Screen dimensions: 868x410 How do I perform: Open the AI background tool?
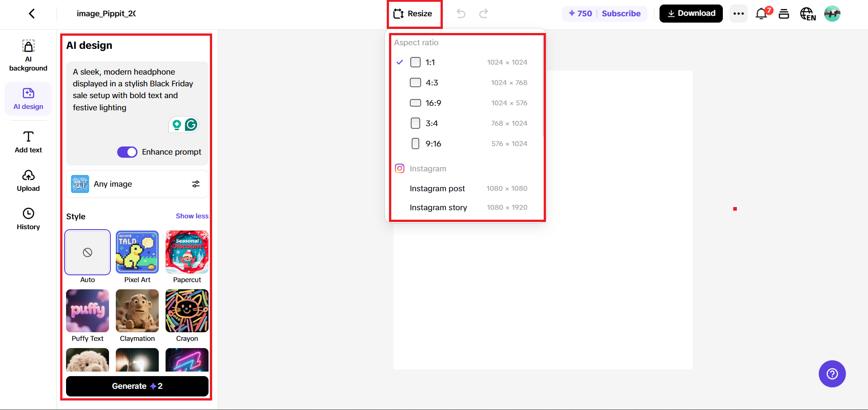[28, 56]
